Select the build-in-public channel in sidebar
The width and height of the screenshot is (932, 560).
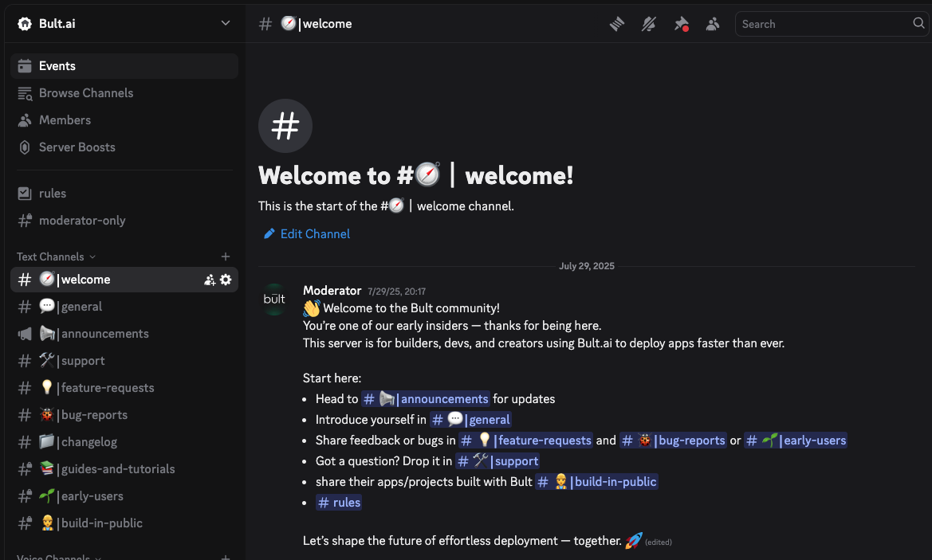point(124,523)
